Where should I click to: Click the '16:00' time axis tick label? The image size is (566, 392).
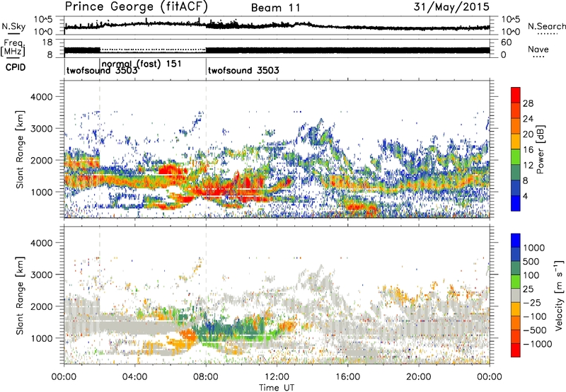[x=347, y=377]
